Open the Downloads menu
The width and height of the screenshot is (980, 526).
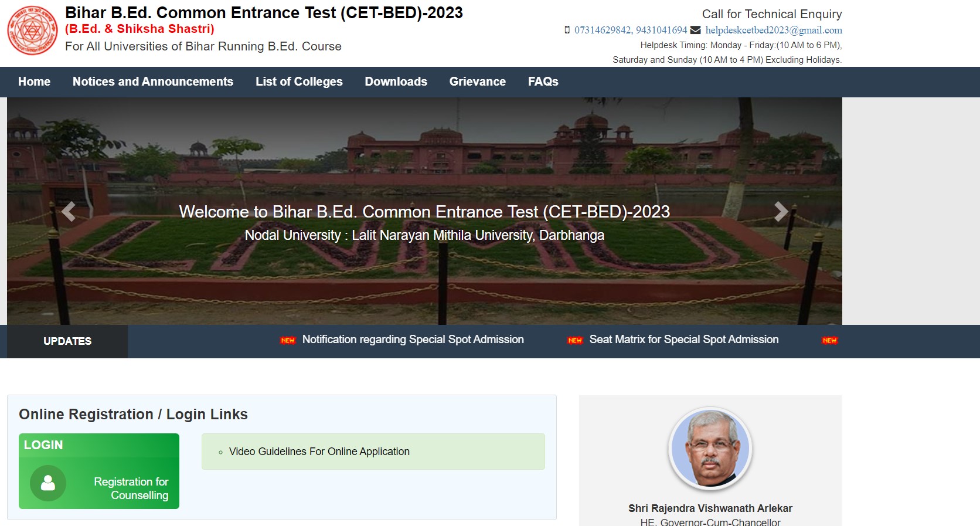tap(396, 82)
